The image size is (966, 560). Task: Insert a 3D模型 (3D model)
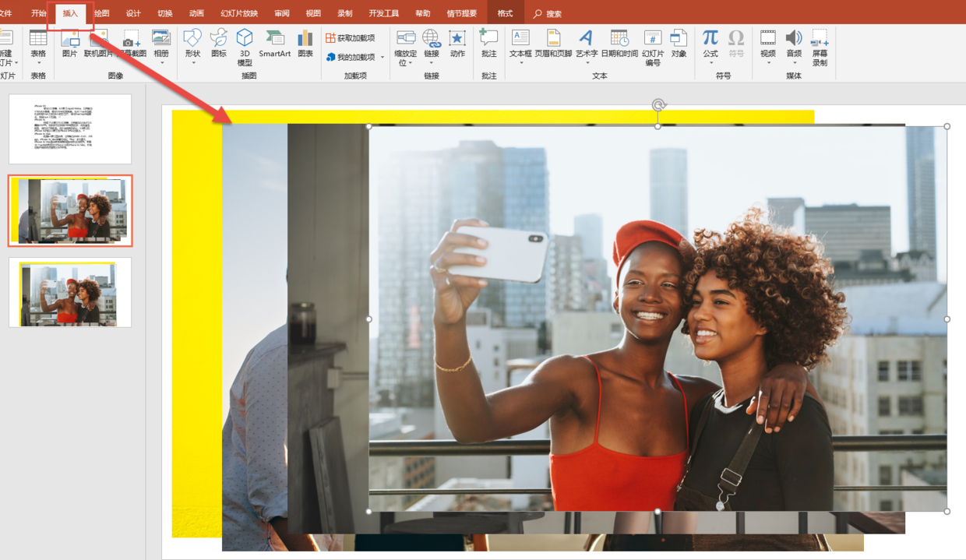point(245,45)
